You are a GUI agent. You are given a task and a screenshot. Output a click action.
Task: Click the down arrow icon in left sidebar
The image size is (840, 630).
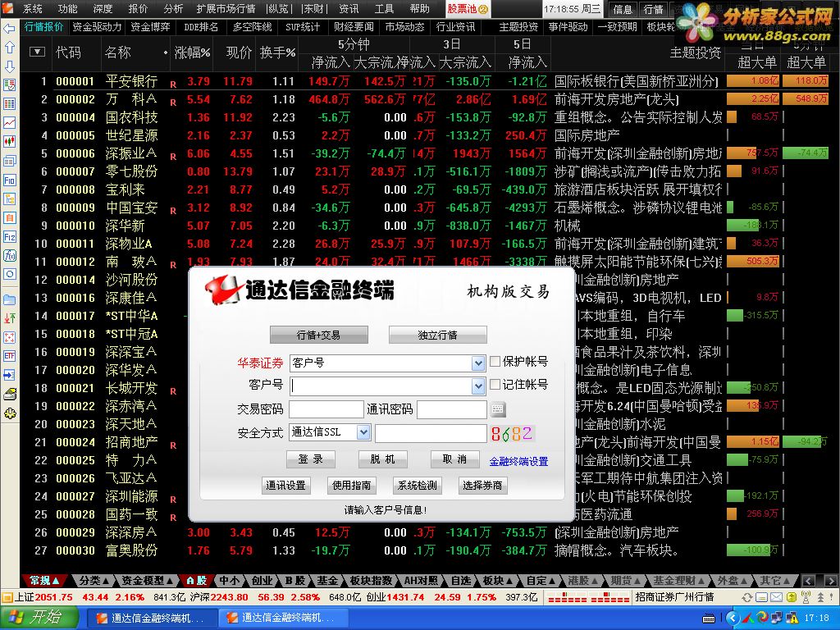coord(10,66)
